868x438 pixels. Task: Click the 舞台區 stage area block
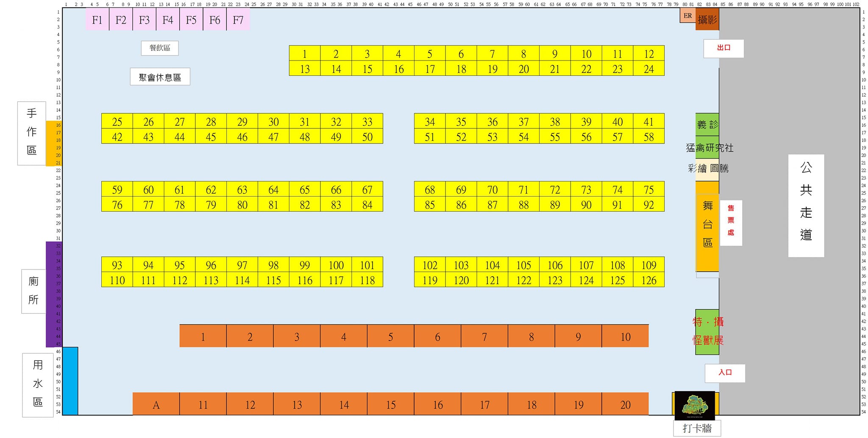(707, 225)
